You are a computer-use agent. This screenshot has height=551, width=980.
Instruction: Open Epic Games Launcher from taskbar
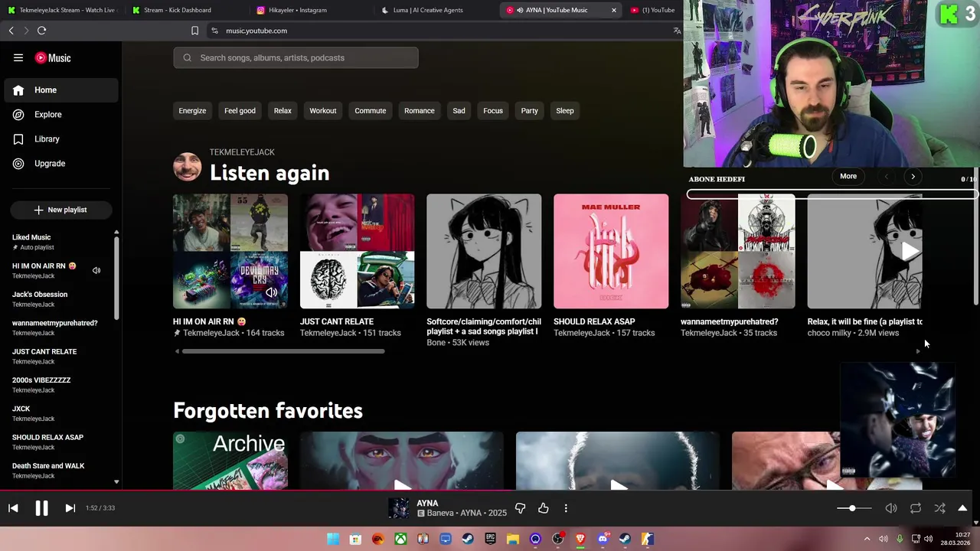coord(490,540)
